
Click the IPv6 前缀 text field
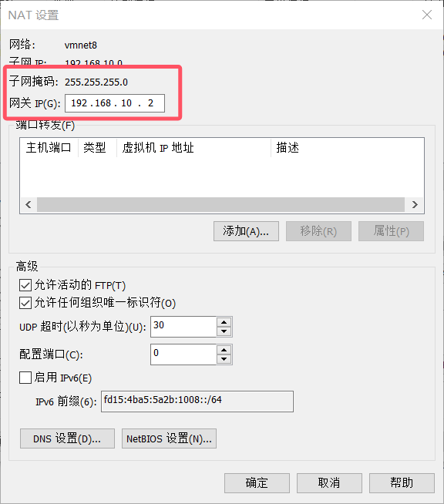coord(197,402)
